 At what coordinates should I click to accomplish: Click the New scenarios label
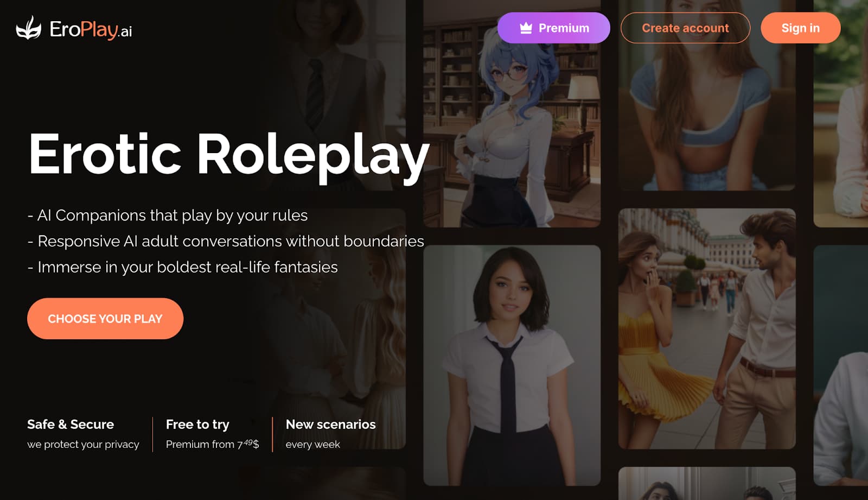coord(330,425)
